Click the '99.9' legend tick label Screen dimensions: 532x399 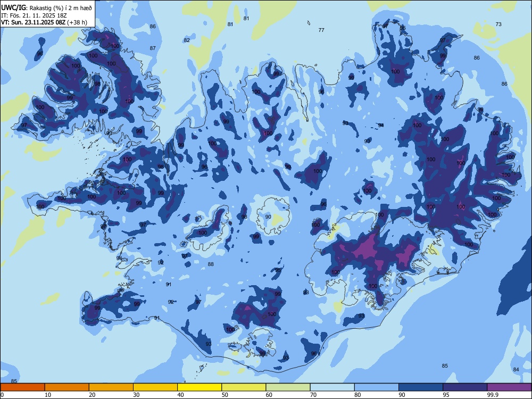point(492,395)
